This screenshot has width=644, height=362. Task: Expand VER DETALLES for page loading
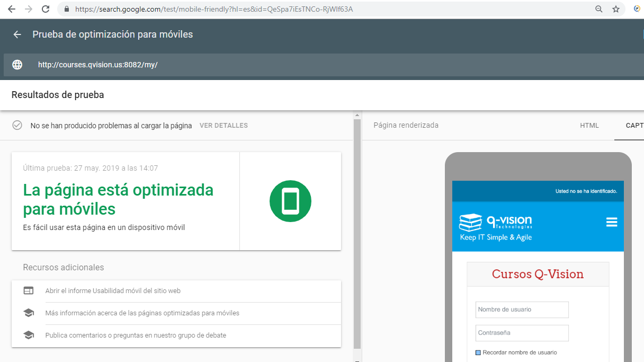click(223, 126)
